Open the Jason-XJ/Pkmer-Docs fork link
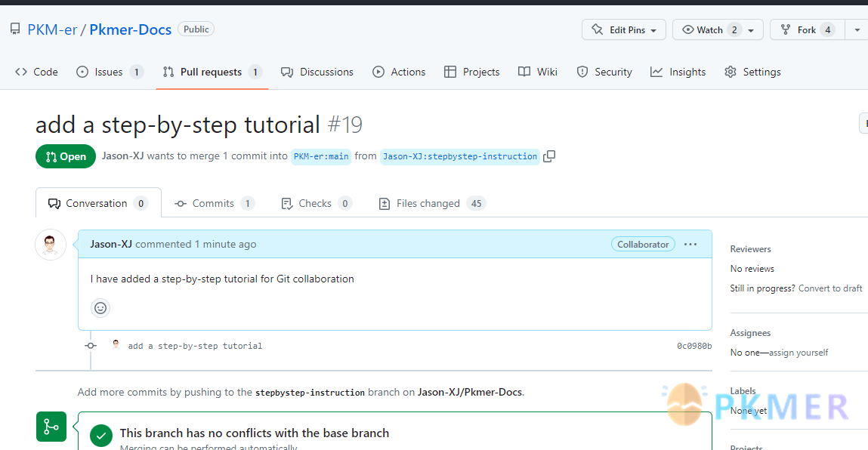868x450 pixels. (469, 392)
